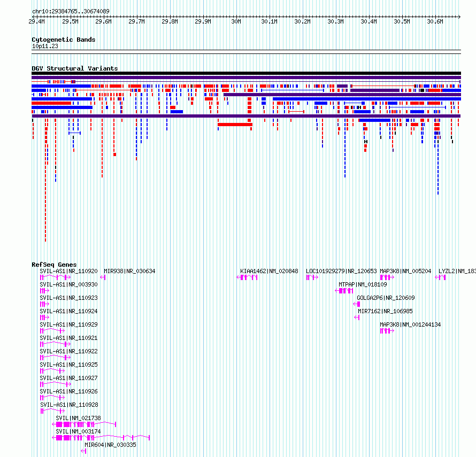
Task: Click the 30.5M scale tick label
Action: click(402, 21)
